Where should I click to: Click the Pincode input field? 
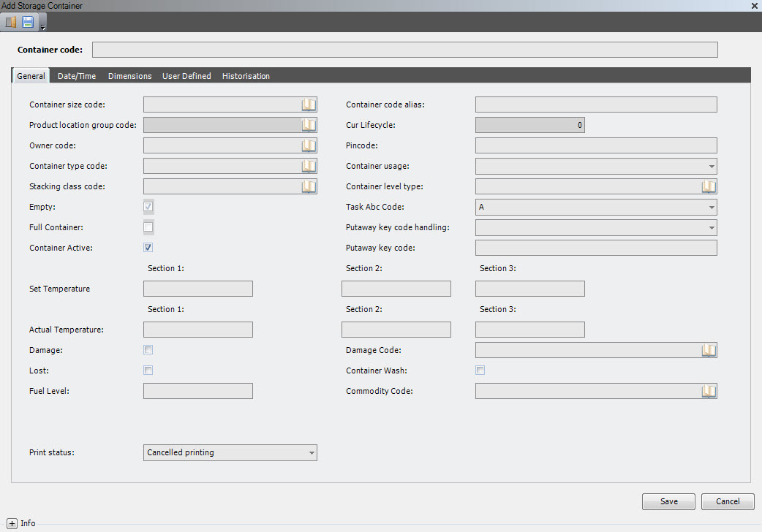click(596, 145)
